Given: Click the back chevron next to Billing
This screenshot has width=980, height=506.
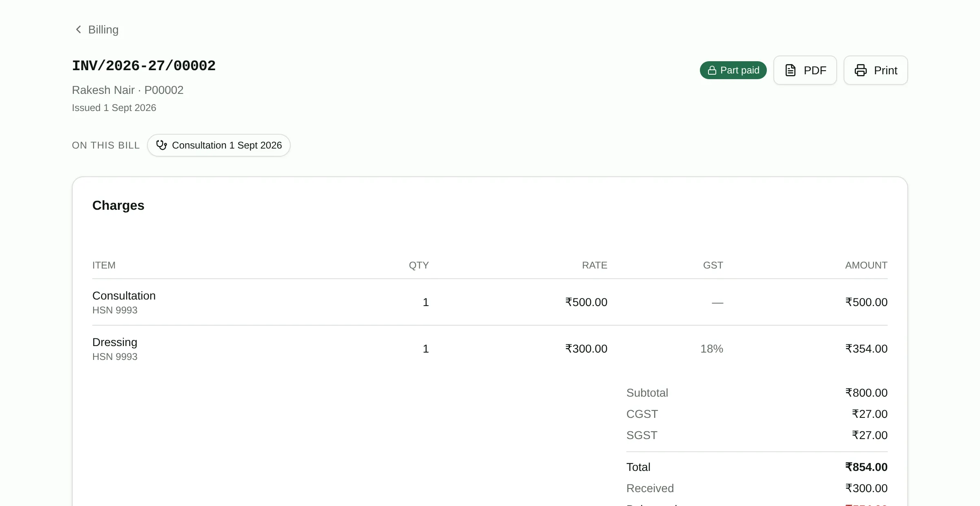Looking at the screenshot, I should (x=78, y=30).
